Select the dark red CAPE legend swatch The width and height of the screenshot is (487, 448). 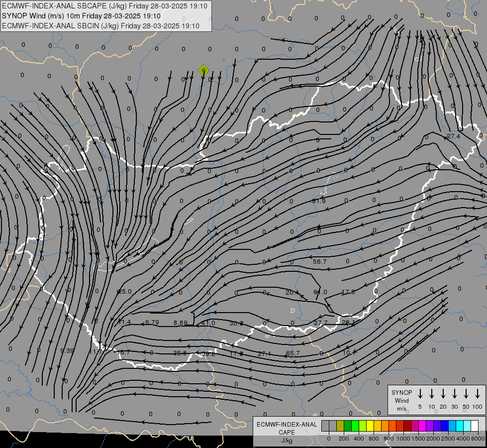point(407,426)
